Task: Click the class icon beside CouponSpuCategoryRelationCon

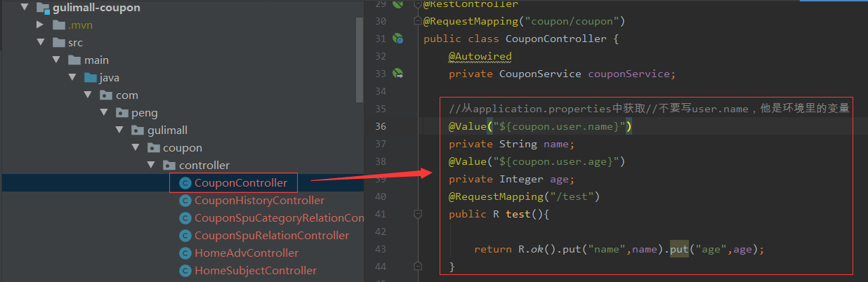Action: [185, 218]
